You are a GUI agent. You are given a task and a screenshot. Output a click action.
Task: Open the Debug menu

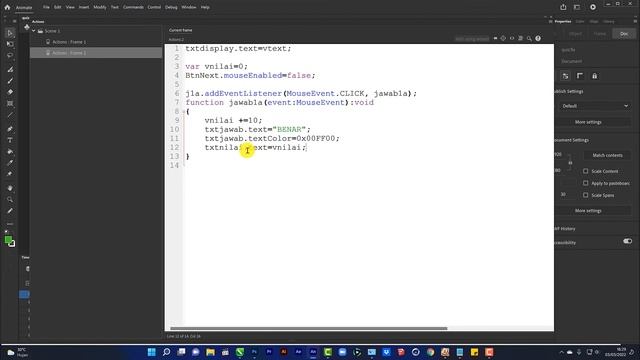pos(171,7)
